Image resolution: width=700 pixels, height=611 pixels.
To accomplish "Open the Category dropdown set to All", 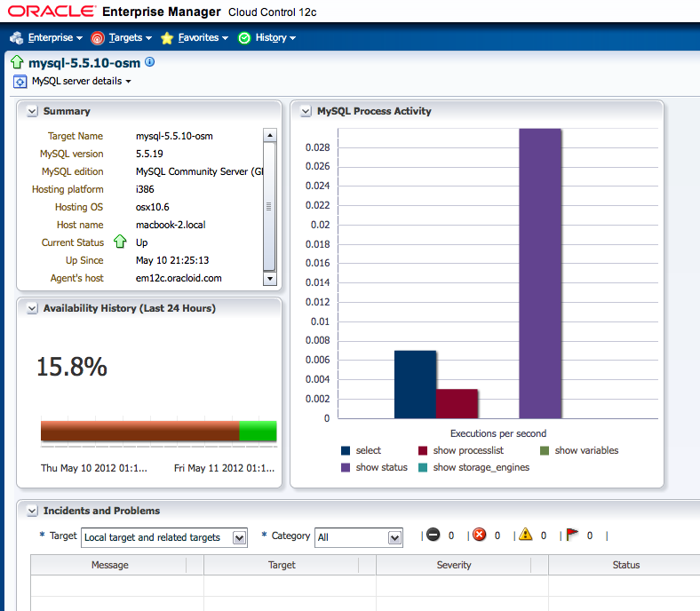I will click(x=395, y=537).
